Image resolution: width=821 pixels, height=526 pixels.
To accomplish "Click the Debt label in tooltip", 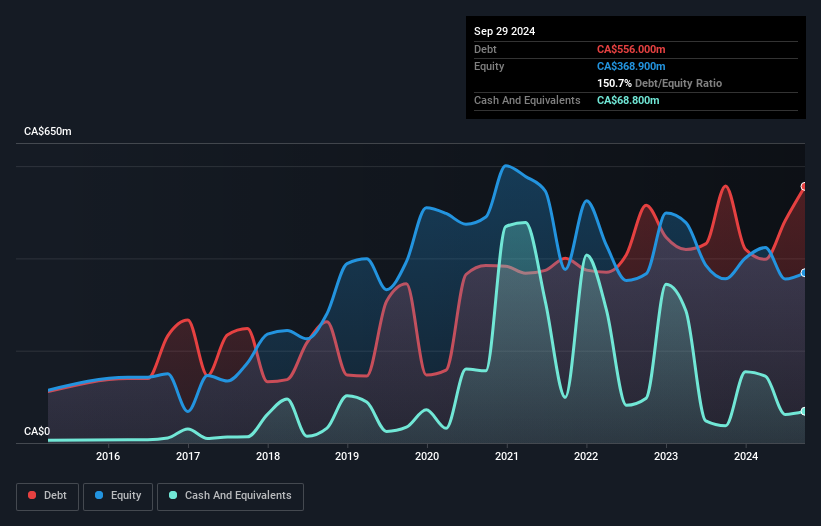I will pos(485,49).
